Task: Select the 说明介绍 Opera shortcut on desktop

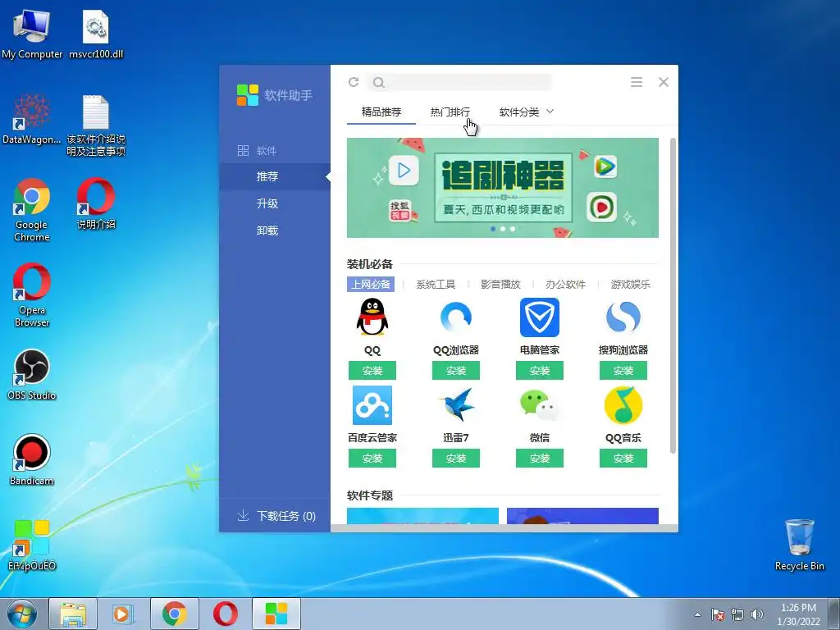Action: click(96, 203)
